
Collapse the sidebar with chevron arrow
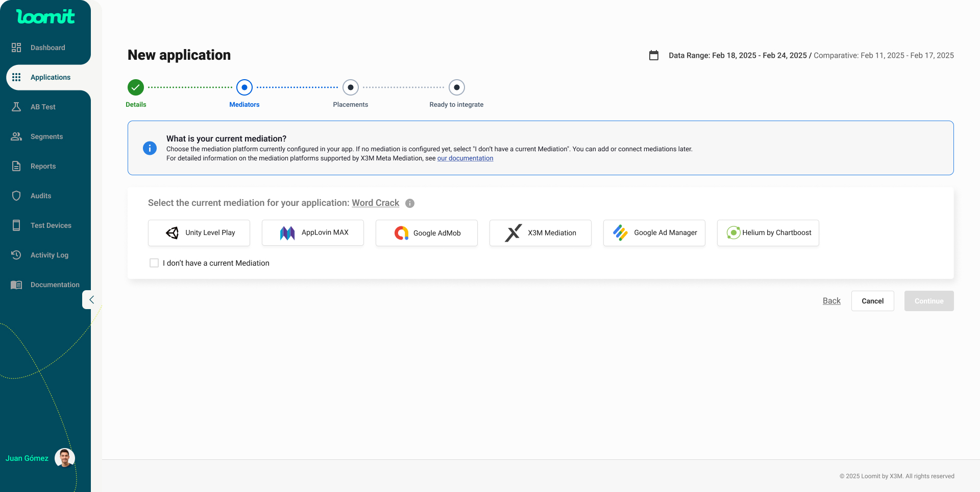tap(91, 300)
